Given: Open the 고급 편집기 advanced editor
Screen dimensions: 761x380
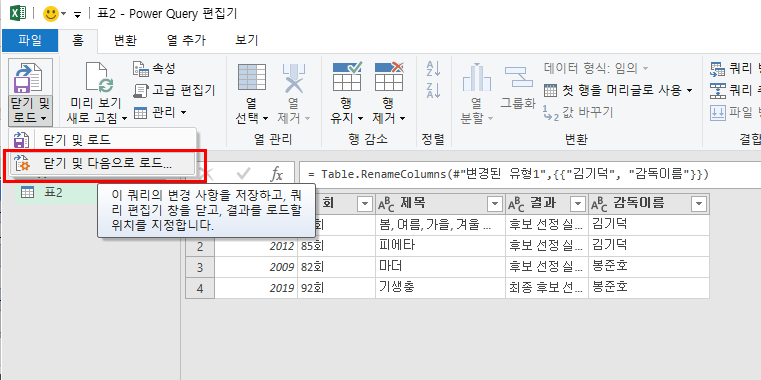Looking at the screenshot, I should pyautogui.click(x=174, y=90).
